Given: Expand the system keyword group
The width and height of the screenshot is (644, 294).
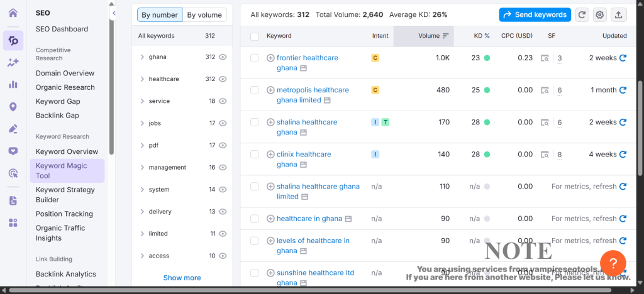Looking at the screenshot, I should (142, 190).
